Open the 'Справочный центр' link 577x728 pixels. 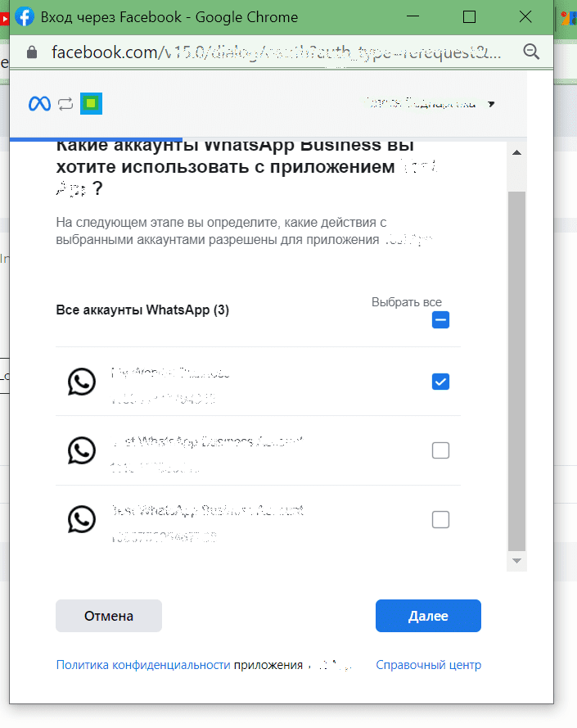[429, 665]
